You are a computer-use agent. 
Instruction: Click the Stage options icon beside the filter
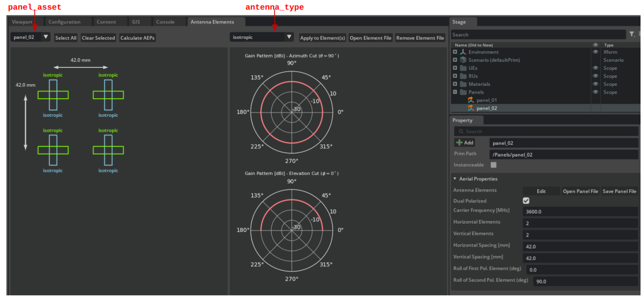[x=640, y=34]
